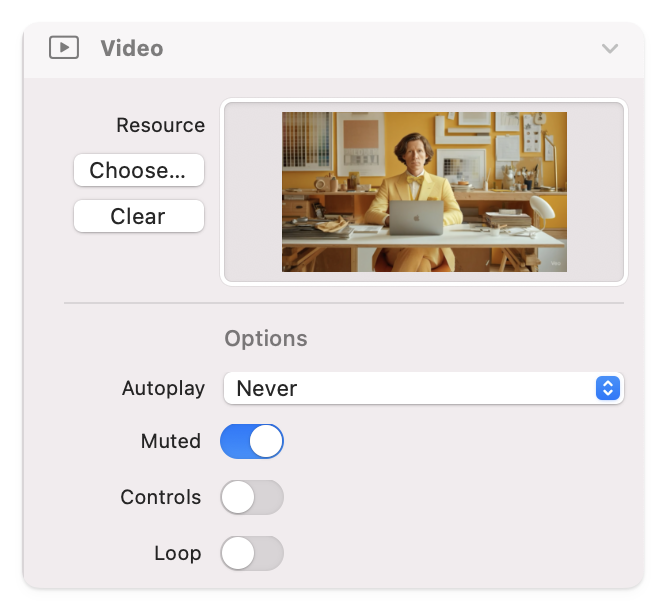Toggle the Loop switch on

252,553
